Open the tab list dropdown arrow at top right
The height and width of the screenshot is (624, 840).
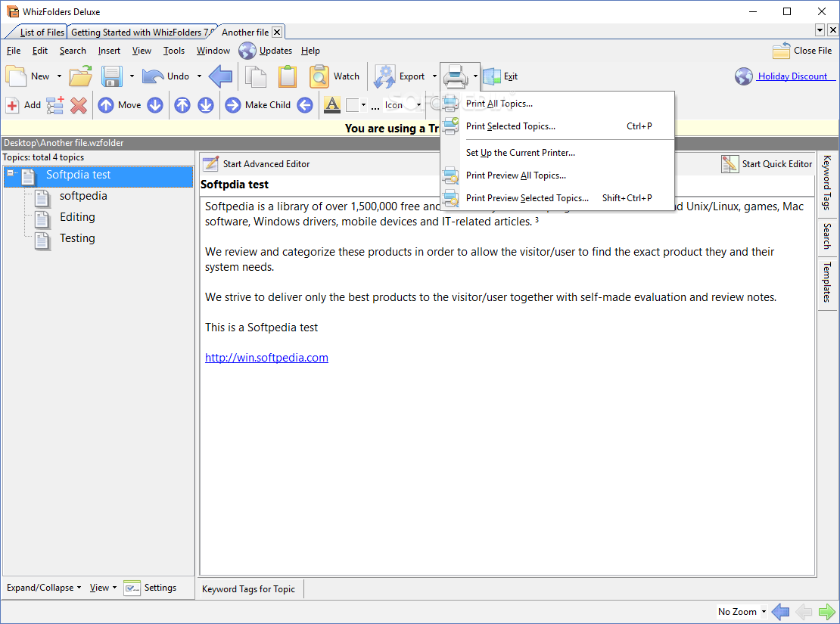(820, 30)
